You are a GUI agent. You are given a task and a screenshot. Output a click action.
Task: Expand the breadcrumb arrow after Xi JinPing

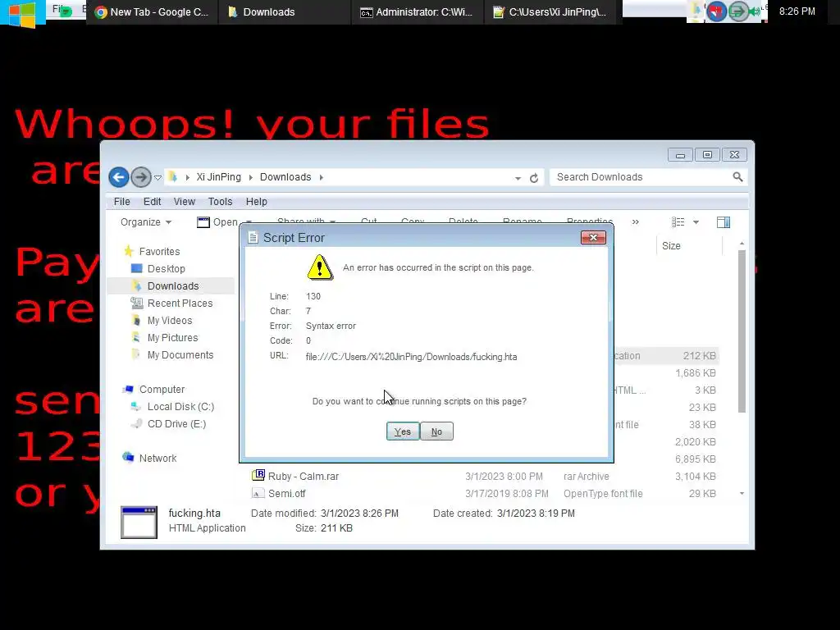(251, 177)
